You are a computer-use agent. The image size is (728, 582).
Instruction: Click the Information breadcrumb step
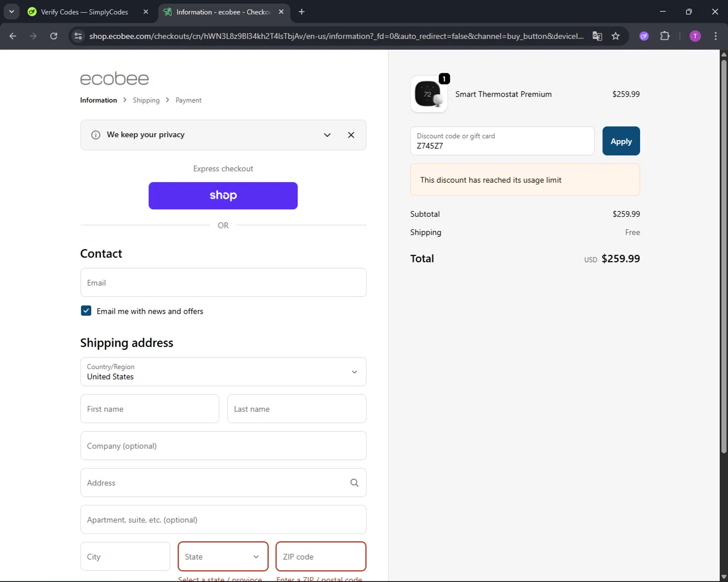click(x=99, y=100)
